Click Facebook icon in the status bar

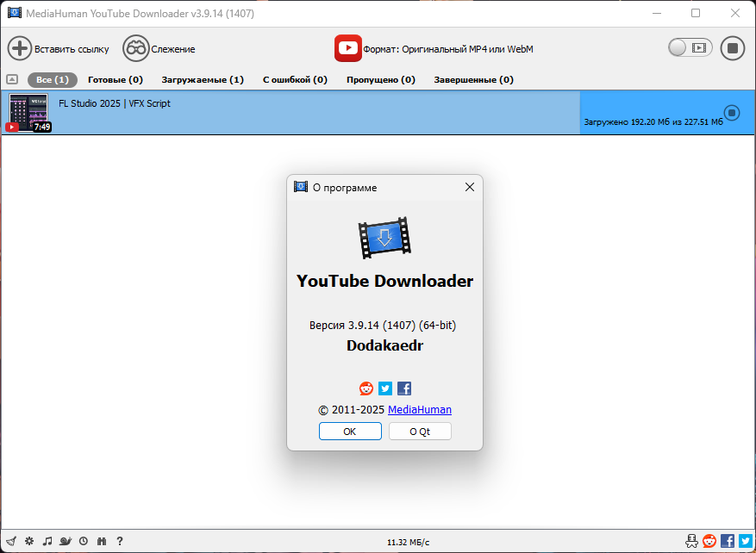(x=728, y=541)
